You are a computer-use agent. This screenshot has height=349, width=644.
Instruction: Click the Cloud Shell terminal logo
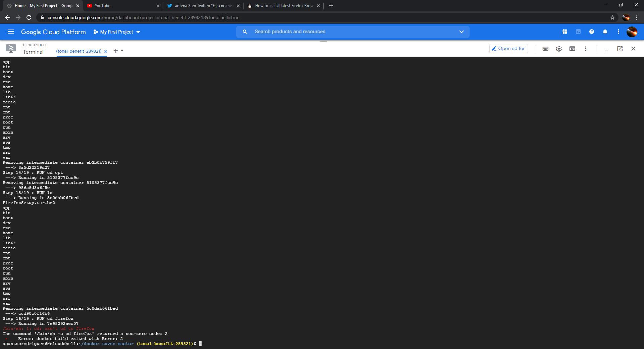(11, 49)
